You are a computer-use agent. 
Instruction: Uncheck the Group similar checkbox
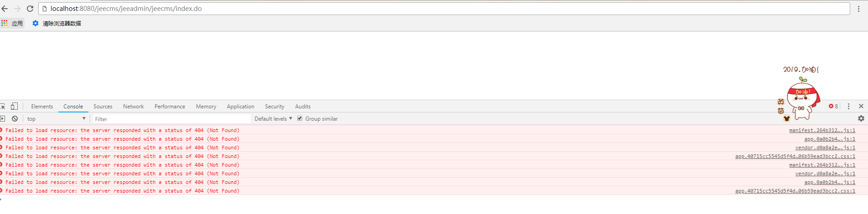click(299, 118)
